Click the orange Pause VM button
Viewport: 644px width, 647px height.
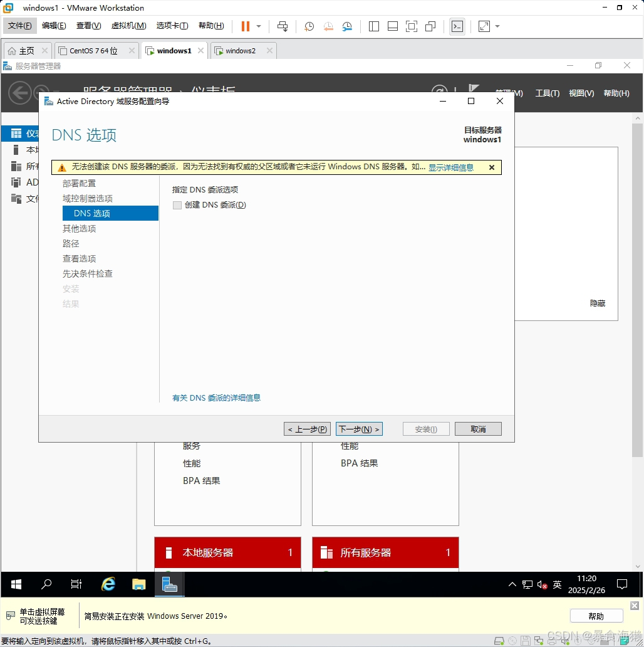pos(246,26)
